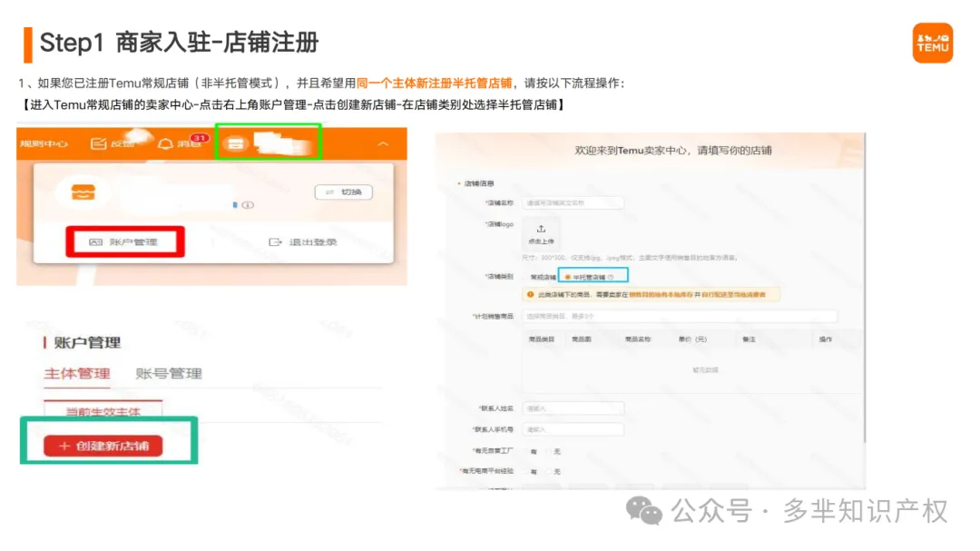Select 无 for 有无电商平台经验
Screen dimensions: 980x551
click(554, 471)
